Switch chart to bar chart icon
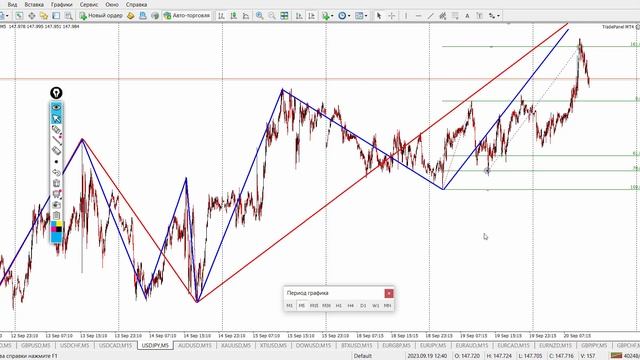Viewport: 640px width, 360px height. click(221, 16)
